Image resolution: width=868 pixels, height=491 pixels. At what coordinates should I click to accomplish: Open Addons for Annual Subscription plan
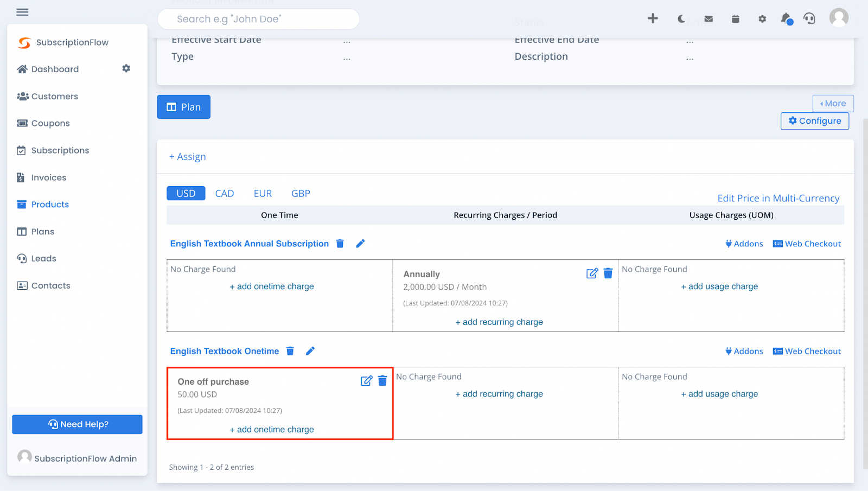[x=744, y=244]
